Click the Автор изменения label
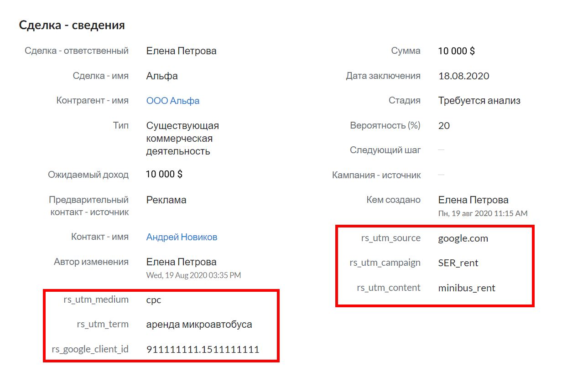The image size is (588, 377). pyautogui.click(x=91, y=262)
